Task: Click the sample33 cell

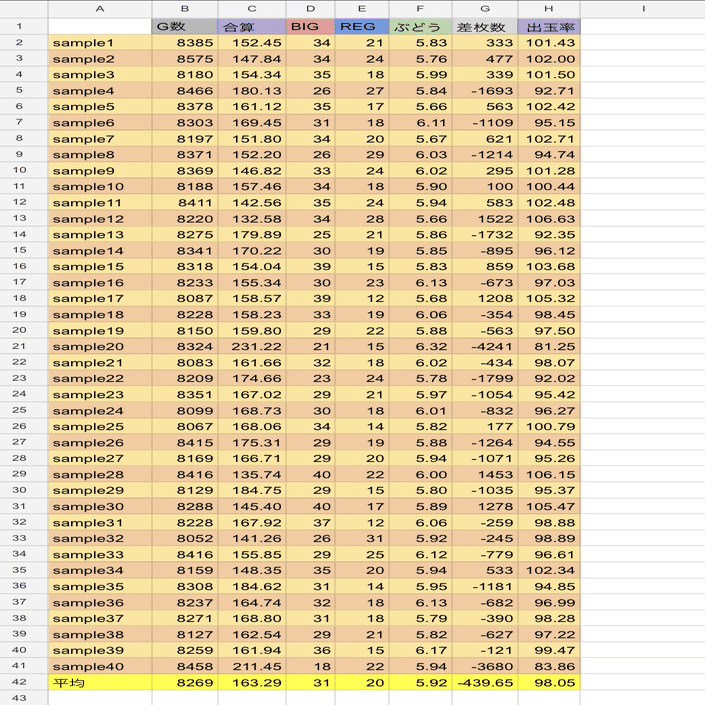Action: [100, 555]
